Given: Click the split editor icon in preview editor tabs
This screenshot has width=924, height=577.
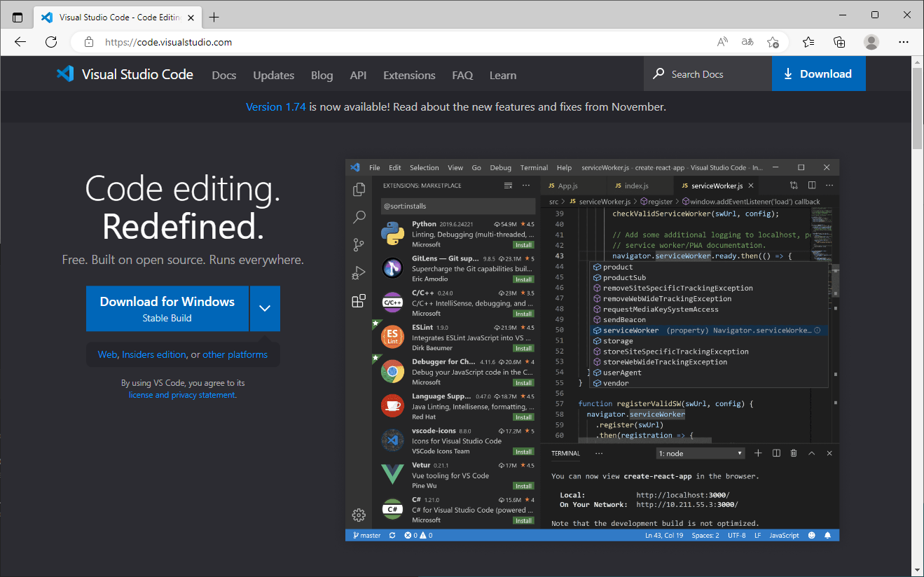Looking at the screenshot, I should [812, 186].
